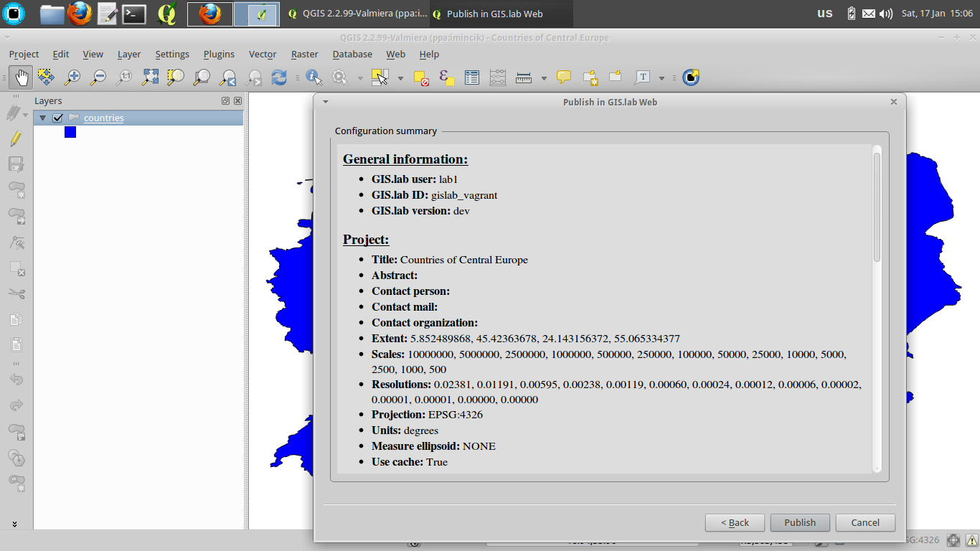Open the Vector menu

(263, 54)
